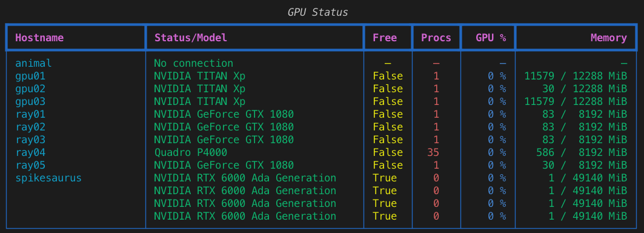Click the No connection status text
The width and height of the screenshot is (644, 233).
click(x=193, y=63)
